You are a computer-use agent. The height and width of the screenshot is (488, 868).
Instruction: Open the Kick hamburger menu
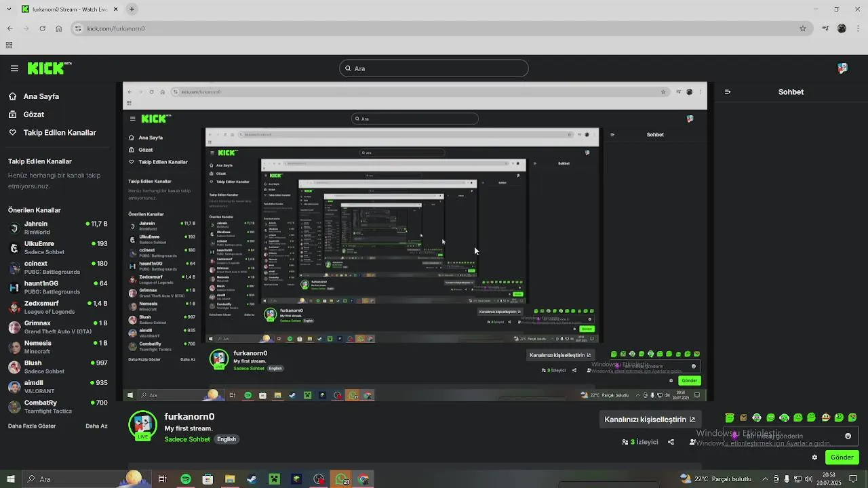14,68
